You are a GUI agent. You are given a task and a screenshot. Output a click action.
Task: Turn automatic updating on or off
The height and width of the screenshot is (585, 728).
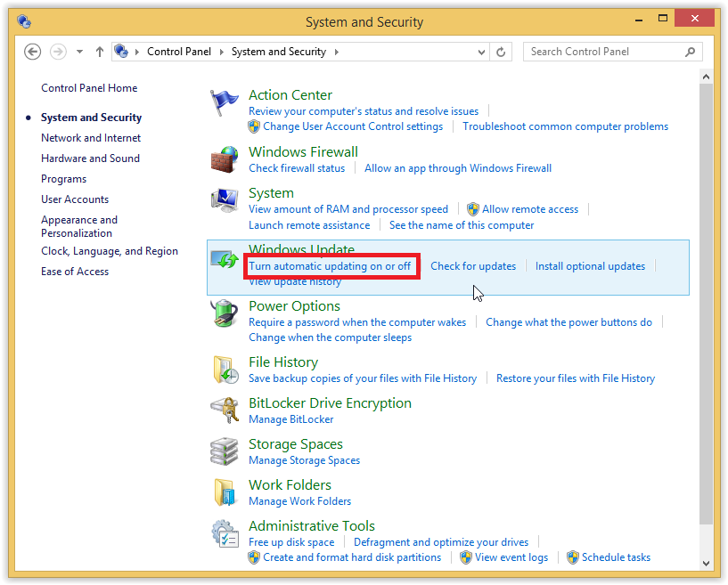(330, 266)
